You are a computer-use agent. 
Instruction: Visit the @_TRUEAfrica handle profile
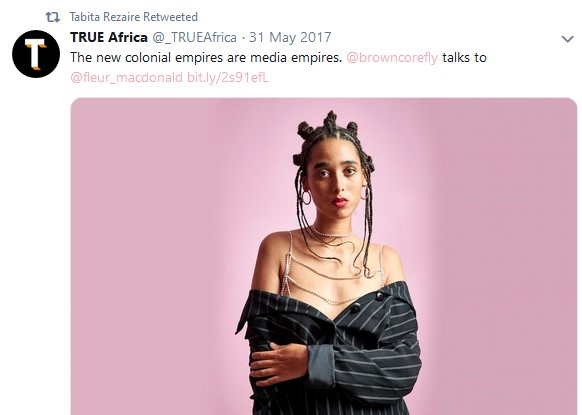tap(194, 37)
